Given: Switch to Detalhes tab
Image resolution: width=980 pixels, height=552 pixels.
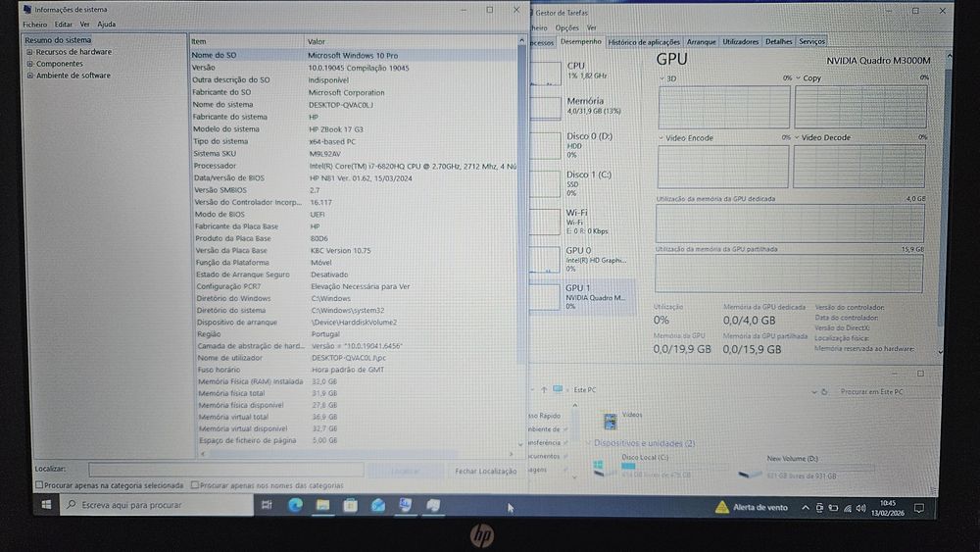Looking at the screenshot, I should (779, 42).
